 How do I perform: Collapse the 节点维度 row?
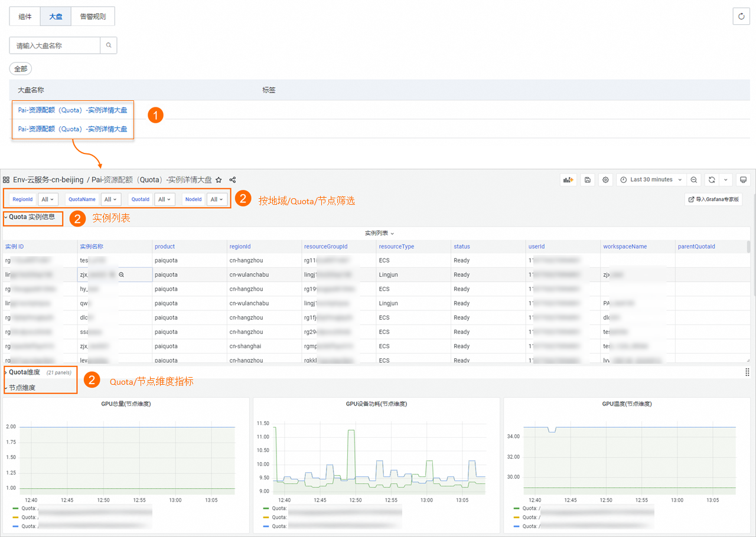click(x=19, y=388)
